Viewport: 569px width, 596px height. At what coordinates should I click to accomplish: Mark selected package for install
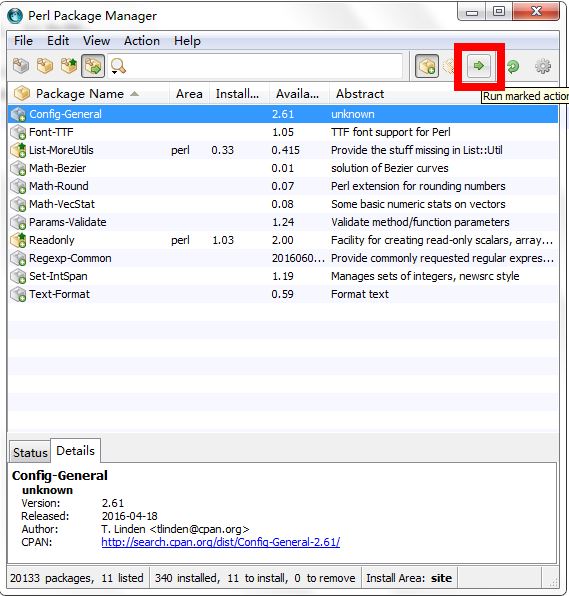(x=427, y=66)
